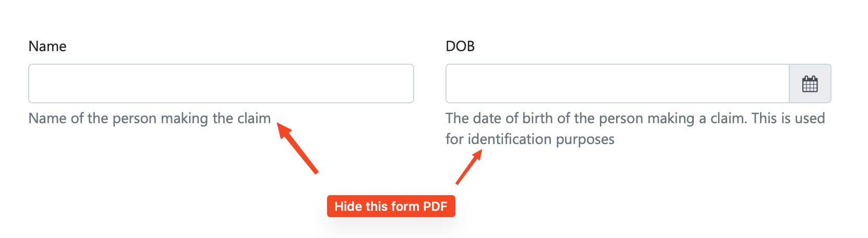
Task: Click the DOB field label
Action: [x=460, y=46]
